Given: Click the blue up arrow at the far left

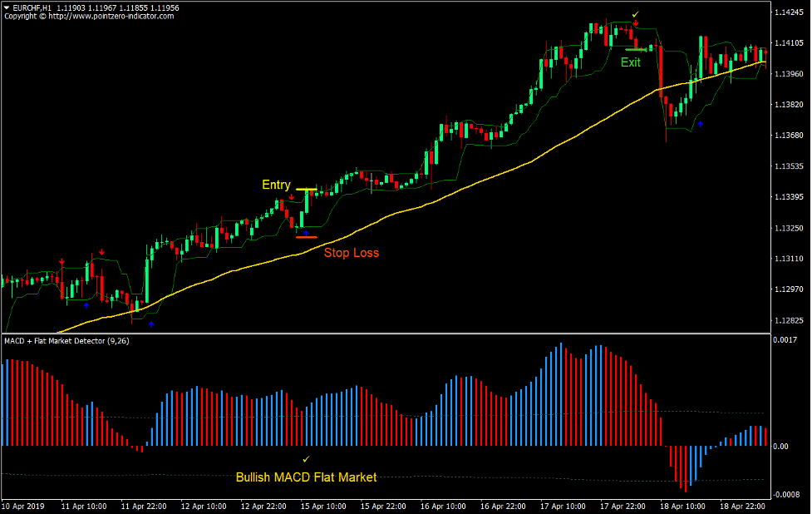Looking at the screenshot, I should click(x=86, y=305).
